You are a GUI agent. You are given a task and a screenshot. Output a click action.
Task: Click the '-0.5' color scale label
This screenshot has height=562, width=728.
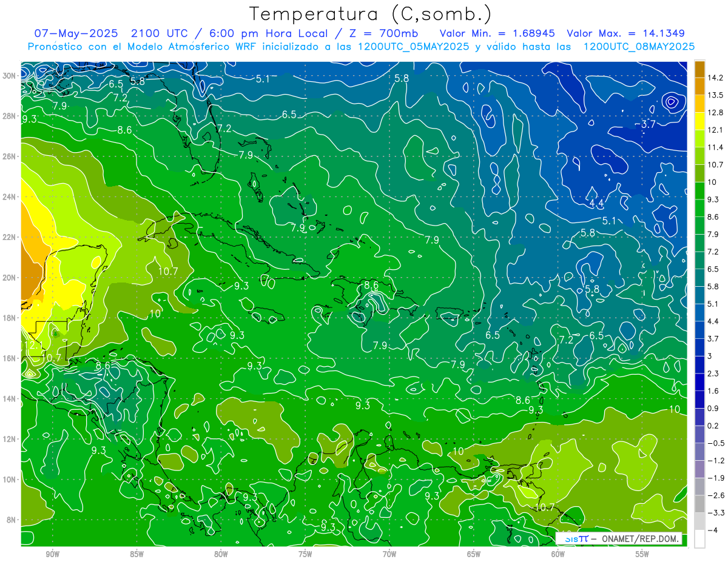(716, 443)
